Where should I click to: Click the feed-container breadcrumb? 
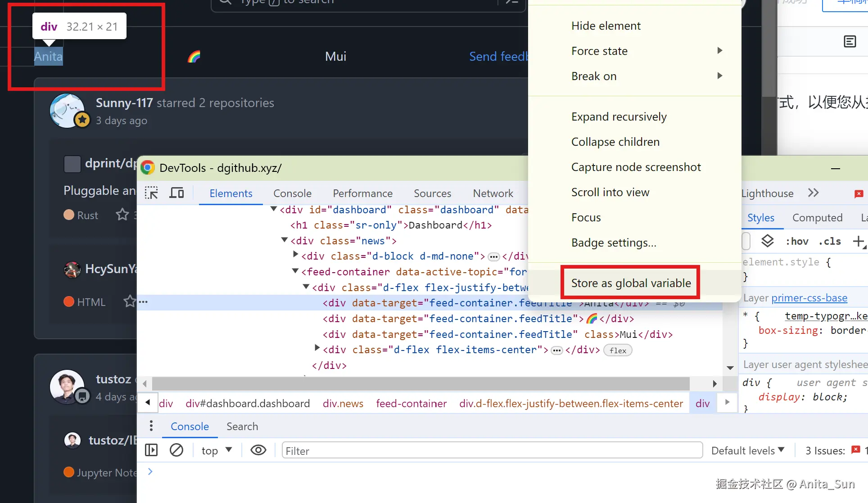point(411,404)
